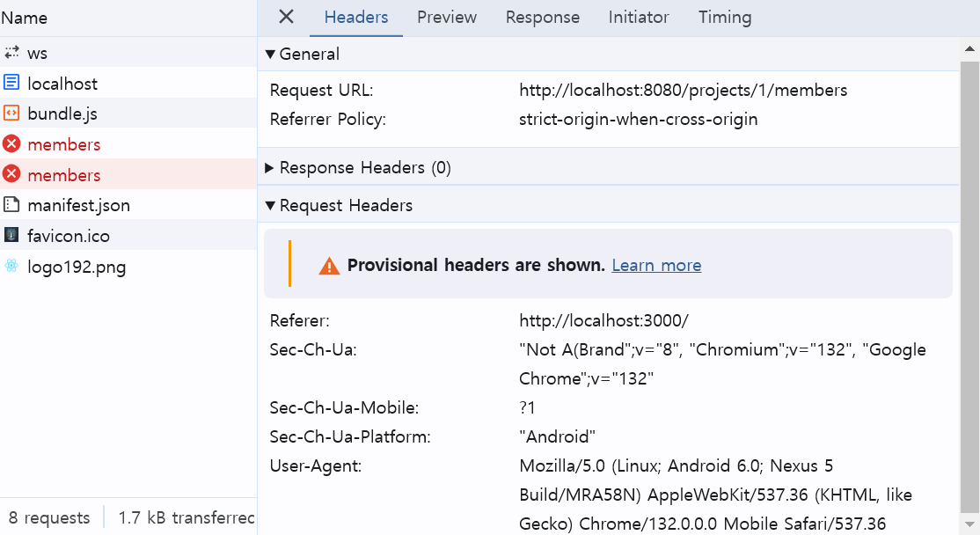Select the Initiator tab

[638, 17]
